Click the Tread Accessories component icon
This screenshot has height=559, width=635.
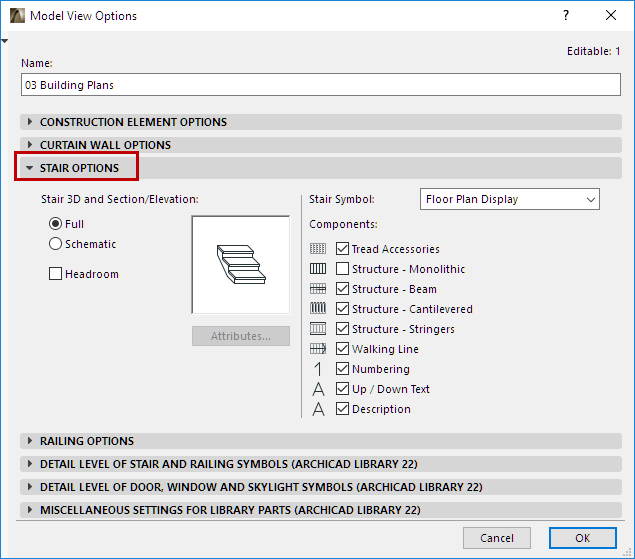[x=318, y=249]
